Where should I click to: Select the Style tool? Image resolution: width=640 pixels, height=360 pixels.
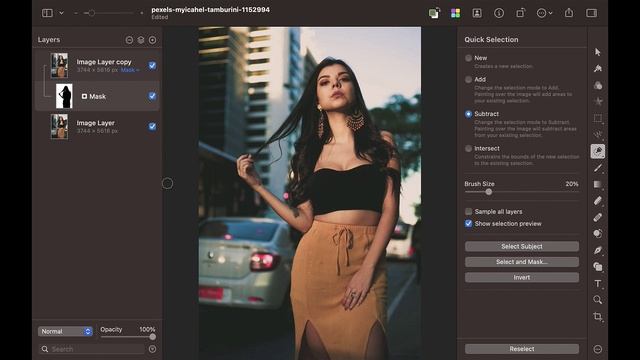click(598, 69)
